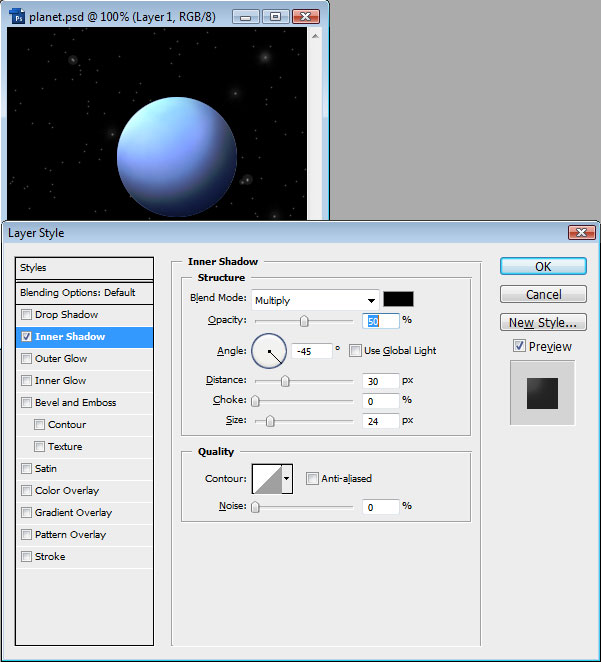Open the Stroke settings row

click(x=84, y=556)
